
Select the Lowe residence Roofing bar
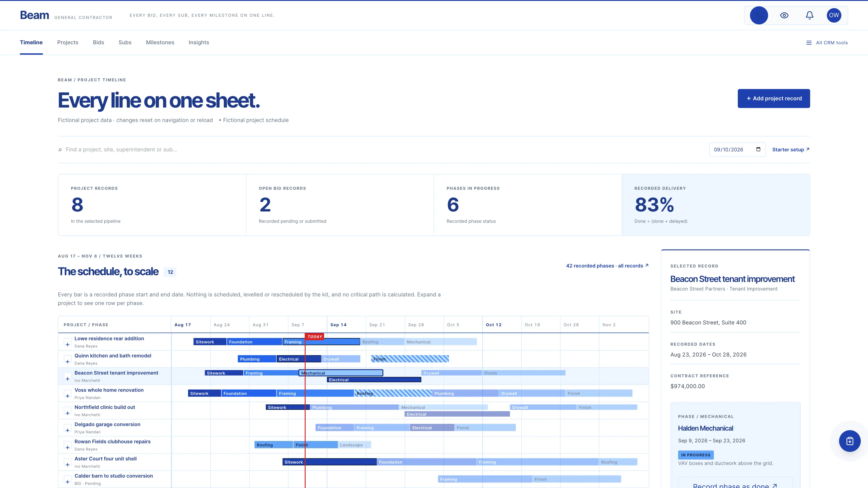382,342
